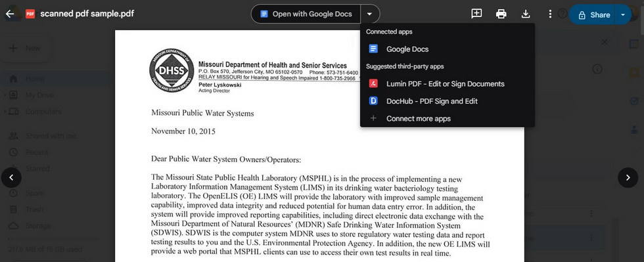The width and height of the screenshot is (644, 262).
Task: Click 'Dear Public Water System Owners/Operators:' line
Action: pyautogui.click(x=226, y=160)
